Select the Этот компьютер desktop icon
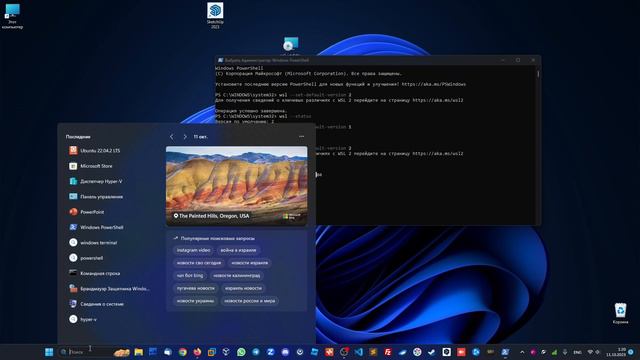Screen dimensions: 640x360 tap(12, 16)
